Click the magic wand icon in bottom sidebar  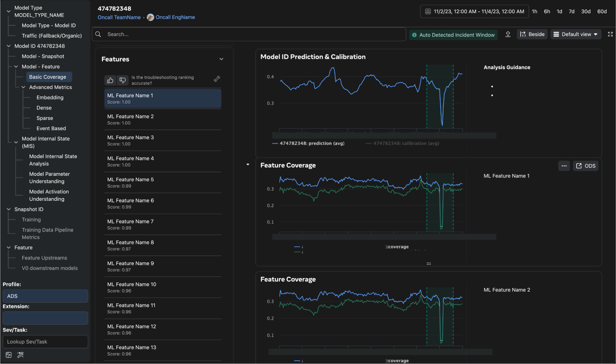point(20,355)
